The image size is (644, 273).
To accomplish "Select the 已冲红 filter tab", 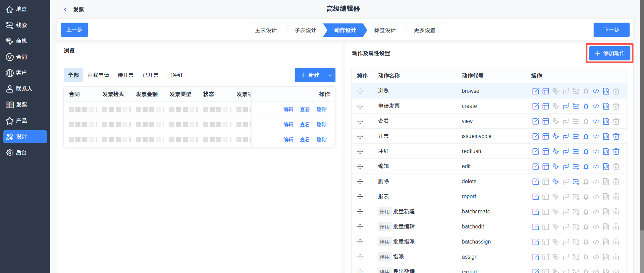I will coord(175,75).
